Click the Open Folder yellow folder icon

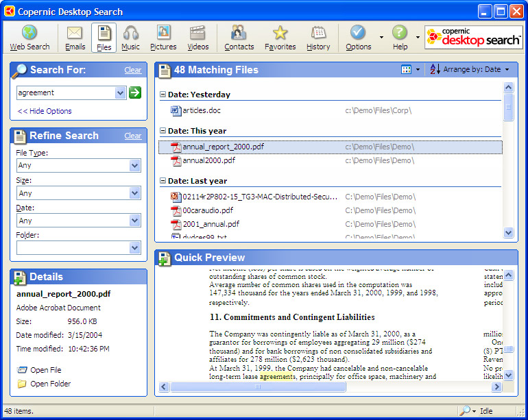coord(22,384)
